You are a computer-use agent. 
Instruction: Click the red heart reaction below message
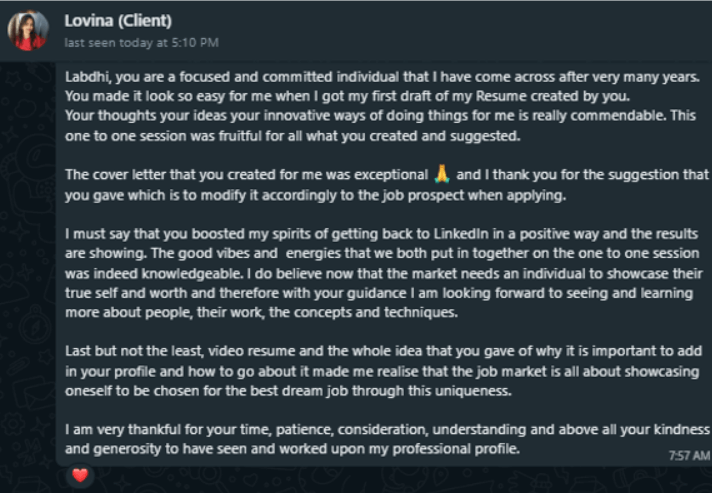pyautogui.click(x=80, y=474)
